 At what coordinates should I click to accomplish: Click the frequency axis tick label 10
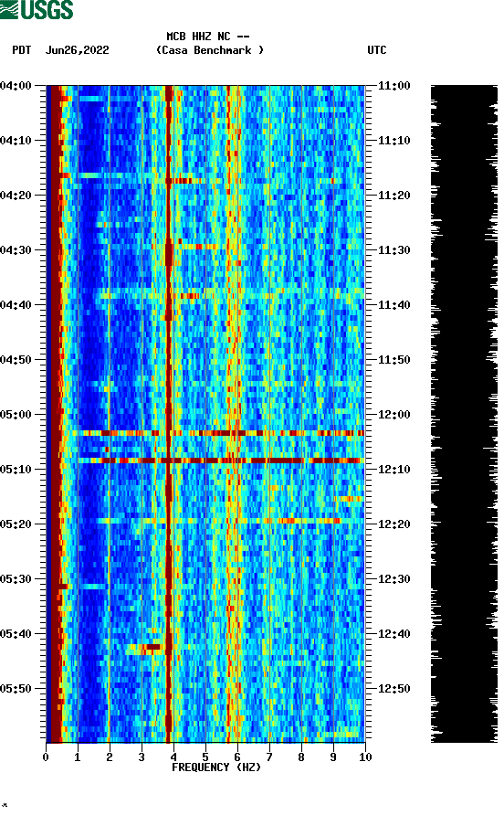365,757
